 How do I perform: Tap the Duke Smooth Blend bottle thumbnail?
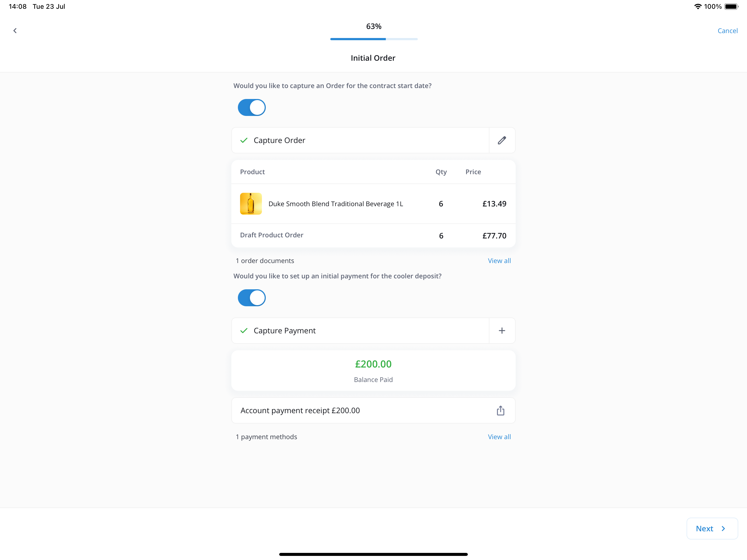tap(250, 204)
